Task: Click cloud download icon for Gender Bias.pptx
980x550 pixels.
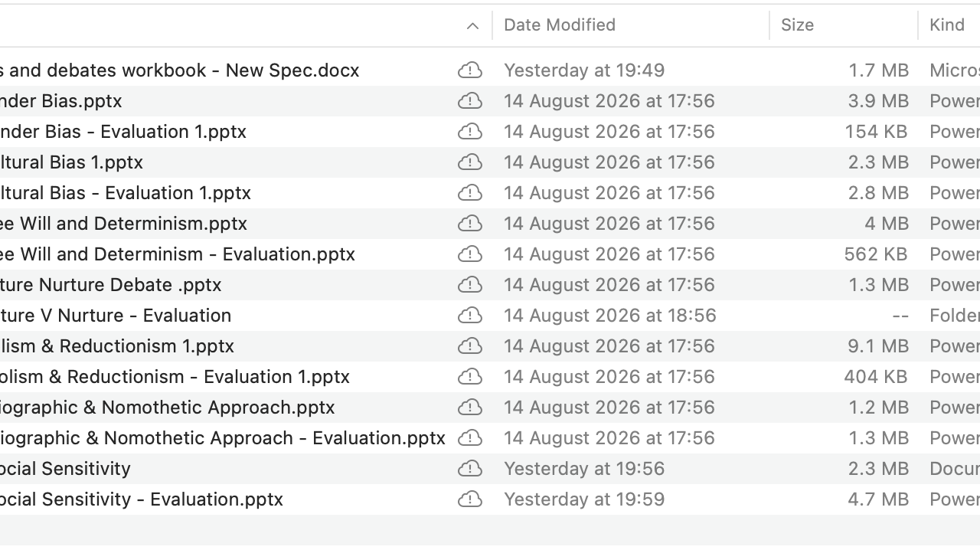Action: (x=470, y=101)
